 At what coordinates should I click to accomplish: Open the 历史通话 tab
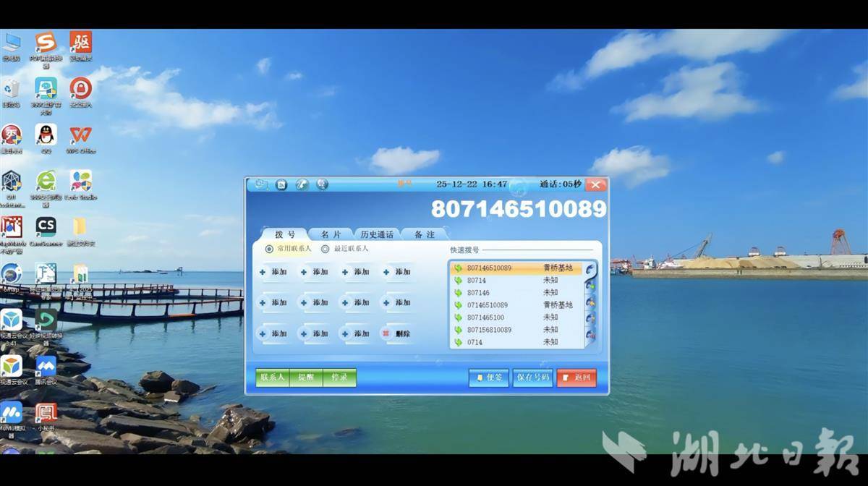pyautogui.click(x=377, y=234)
